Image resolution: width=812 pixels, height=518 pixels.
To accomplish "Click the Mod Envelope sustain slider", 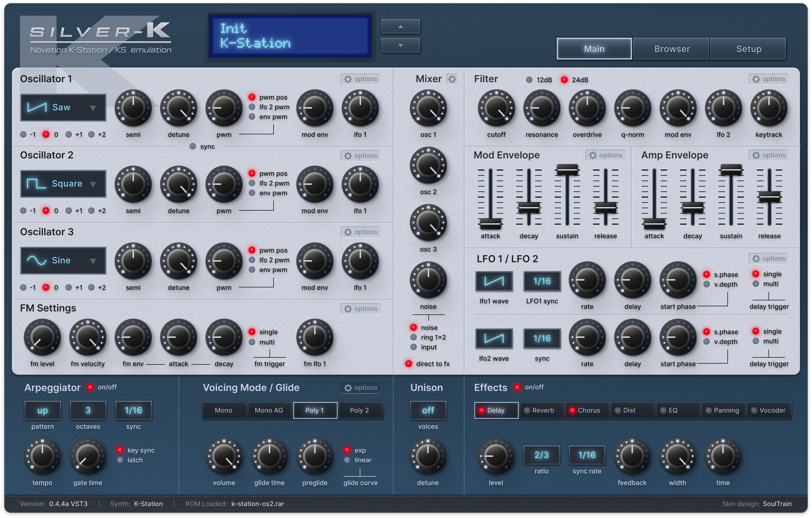I will (x=567, y=170).
